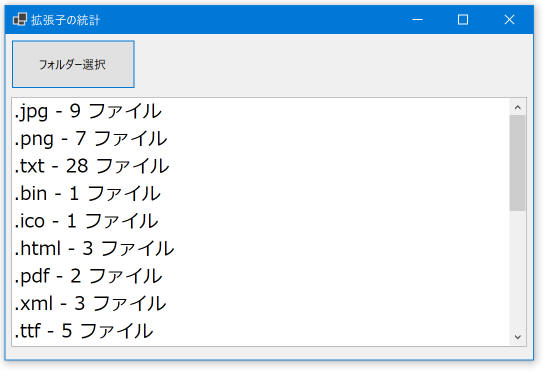This screenshot has width=548, height=372.
Task: Click the 拡張子の統計 window title text
Action: [65, 20]
